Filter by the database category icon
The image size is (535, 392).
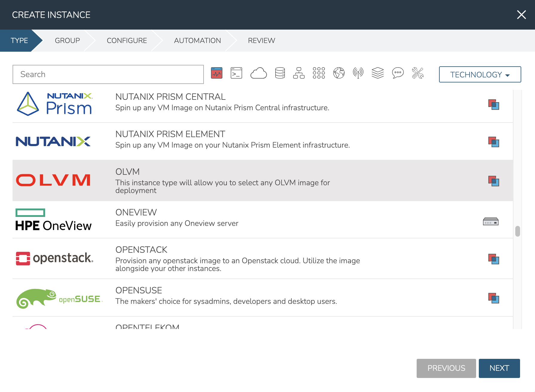[x=280, y=73]
